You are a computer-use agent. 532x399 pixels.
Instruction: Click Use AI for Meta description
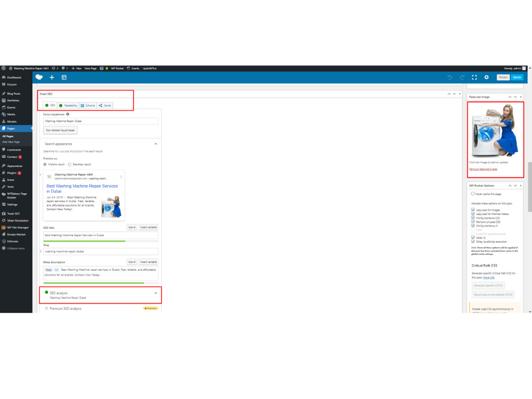(132, 262)
